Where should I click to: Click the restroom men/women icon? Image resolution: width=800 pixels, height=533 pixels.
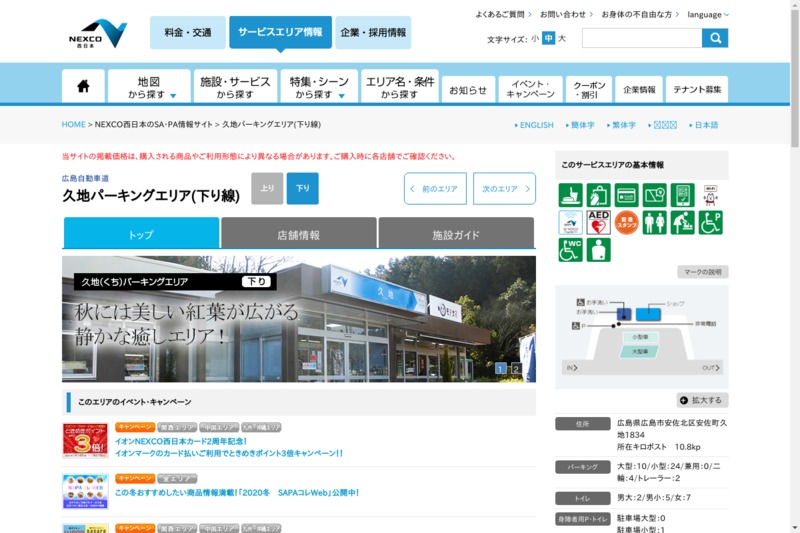654,222
